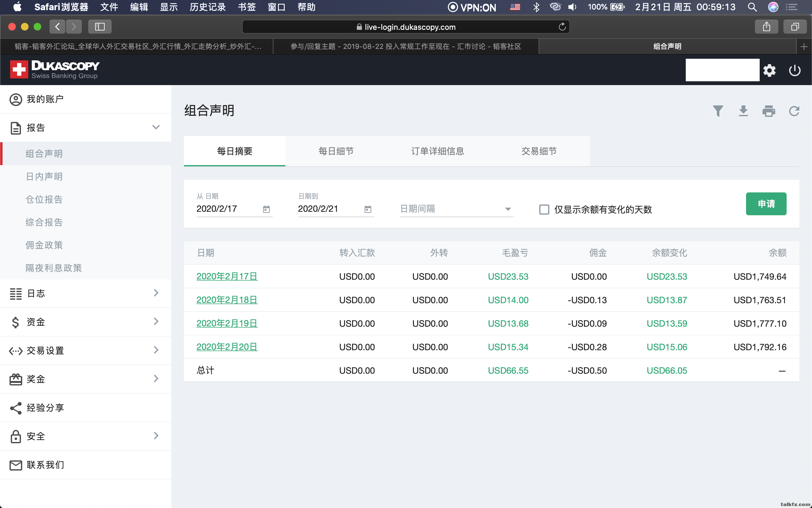The height and width of the screenshot is (508, 812).
Task: Switch to the 韬客外汇论坛 browser tab
Action: pyautogui.click(x=137, y=47)
